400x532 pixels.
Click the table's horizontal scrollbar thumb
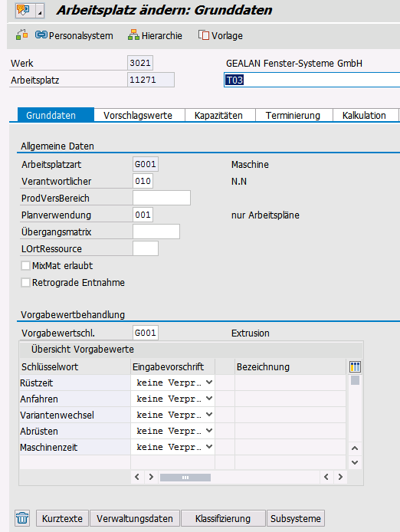(x=185, y=478)
